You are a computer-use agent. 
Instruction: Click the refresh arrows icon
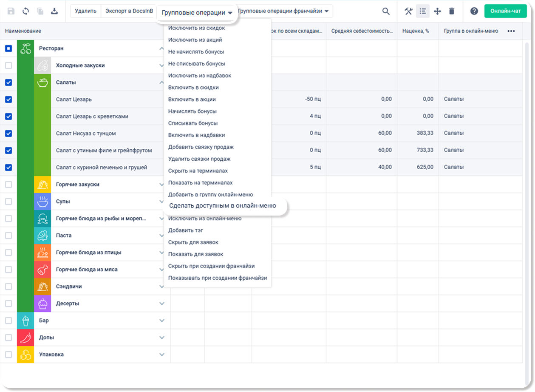coord(25,11)
